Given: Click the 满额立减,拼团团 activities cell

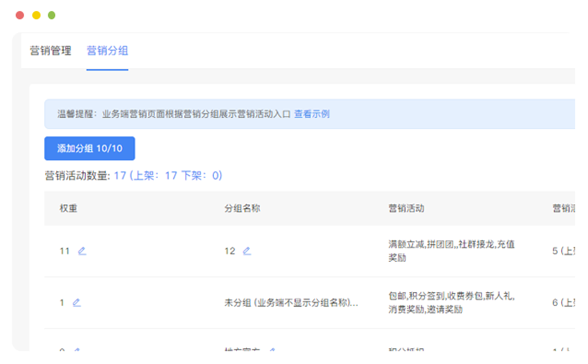Looking at the screenshot, I should click(x=451, y=251).
